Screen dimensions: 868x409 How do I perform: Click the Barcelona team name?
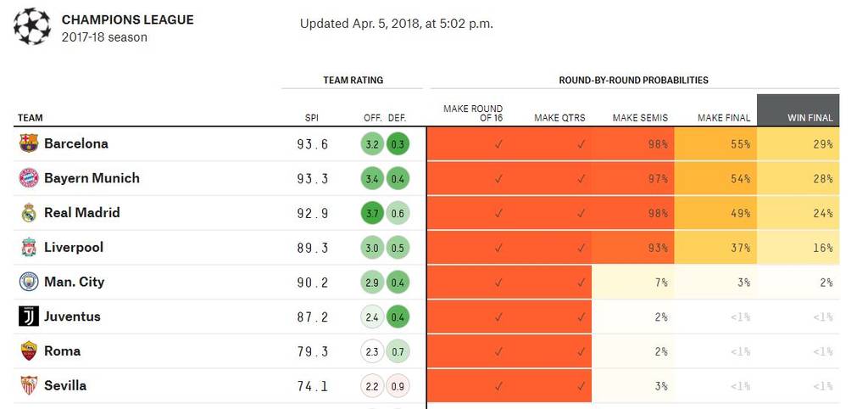(x=76, y=143)
